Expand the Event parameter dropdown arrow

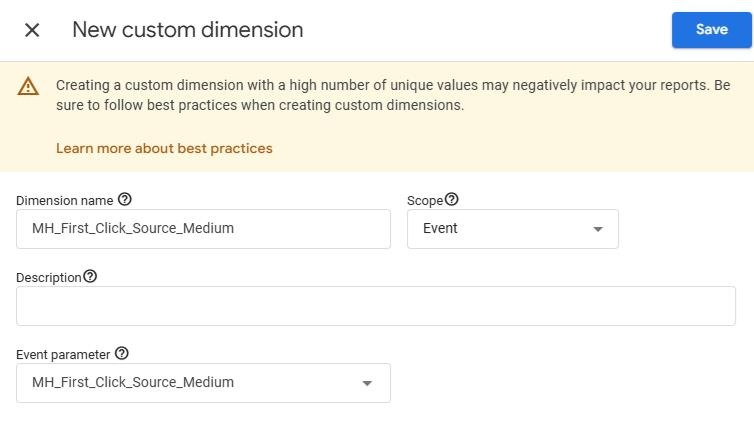(x=367, y=383)
